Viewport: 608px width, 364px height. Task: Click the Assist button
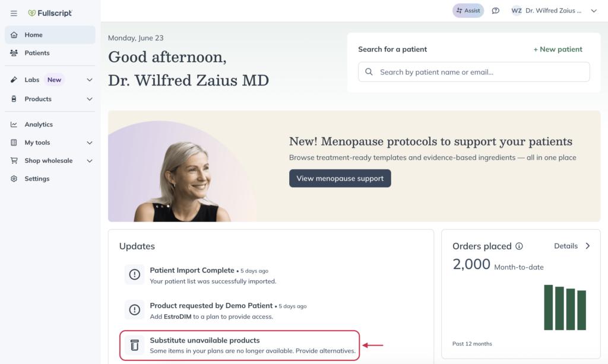(468, 11)
